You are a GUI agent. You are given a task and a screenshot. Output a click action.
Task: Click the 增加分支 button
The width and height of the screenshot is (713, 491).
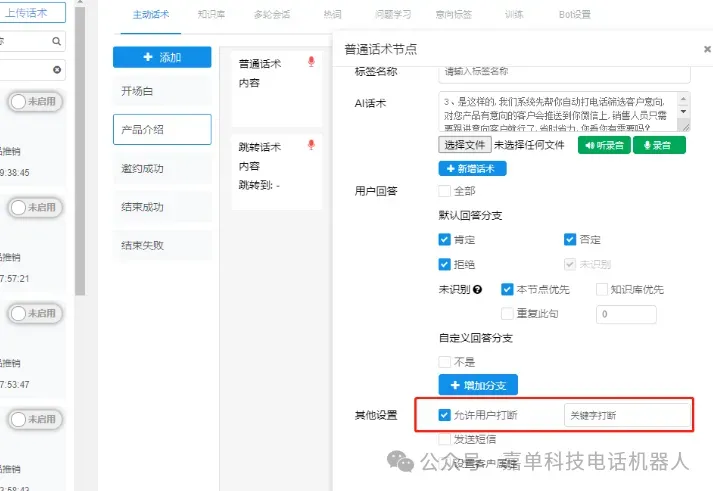pos(478,386)
